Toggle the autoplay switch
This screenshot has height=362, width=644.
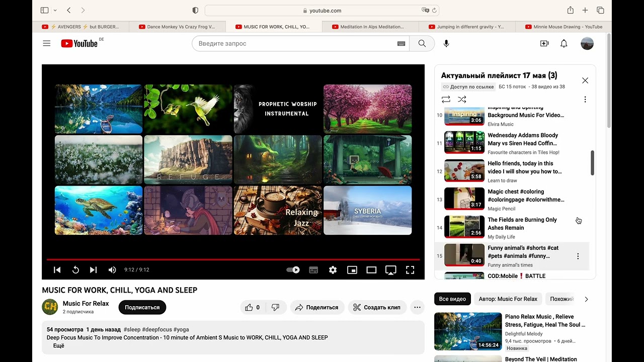pyautogui.click(x=293, y=270)
